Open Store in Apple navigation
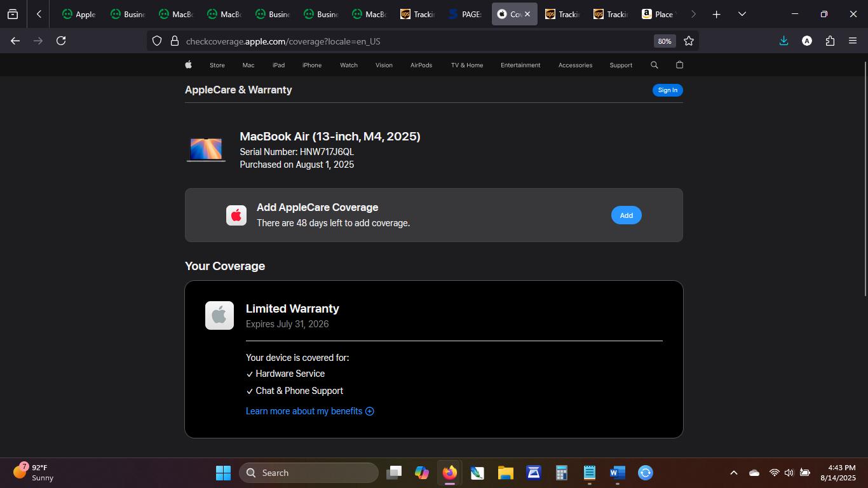This screenshot has width=868, height=488. pos(217,65)
